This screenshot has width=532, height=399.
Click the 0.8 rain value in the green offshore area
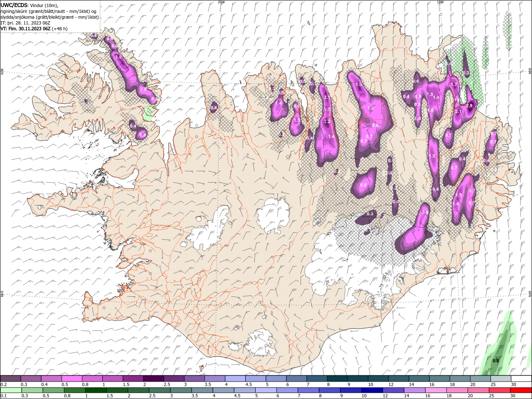click(x=496, y=361)
